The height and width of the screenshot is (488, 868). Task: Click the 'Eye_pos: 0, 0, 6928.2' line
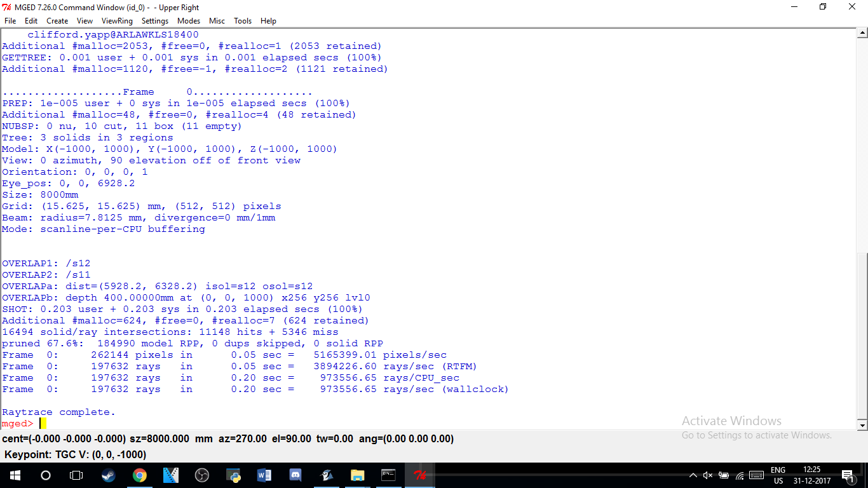tap(69, 183)
